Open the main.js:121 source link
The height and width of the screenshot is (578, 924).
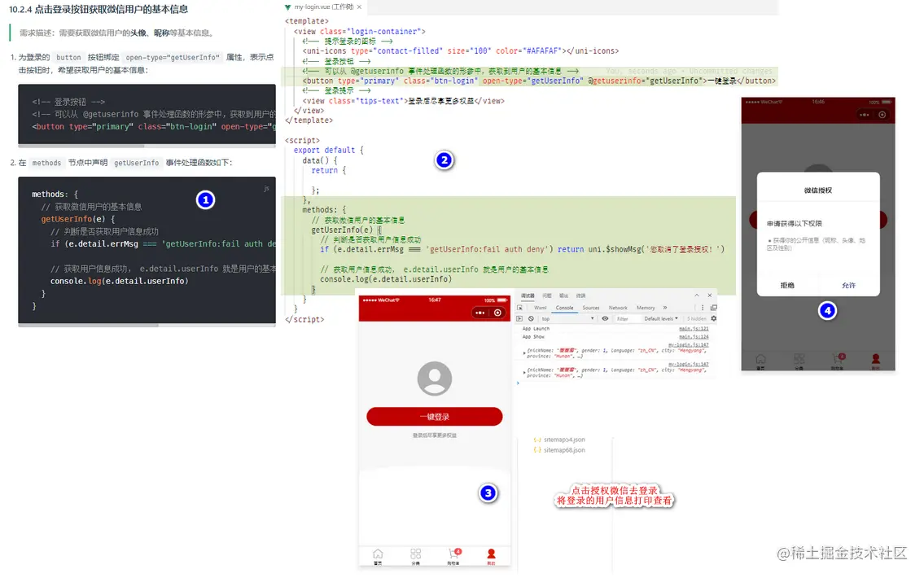[x=694, y=329]
